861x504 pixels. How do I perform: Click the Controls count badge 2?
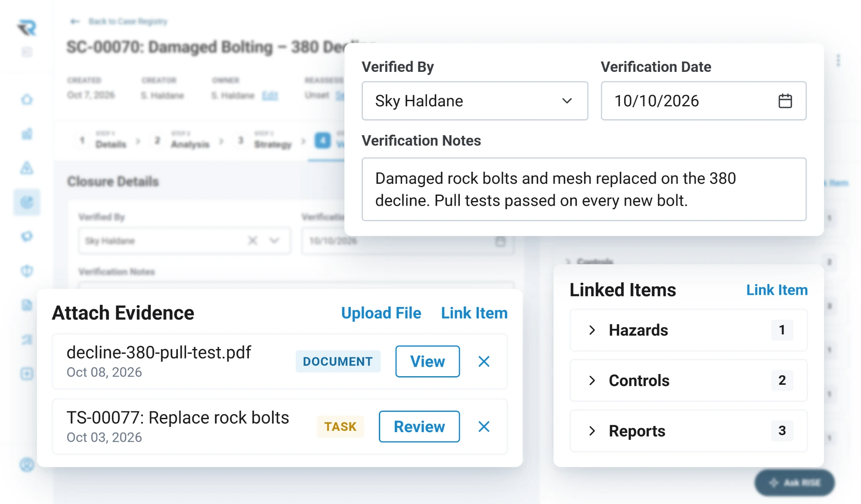pyautogui.click(x=782, y=380)
